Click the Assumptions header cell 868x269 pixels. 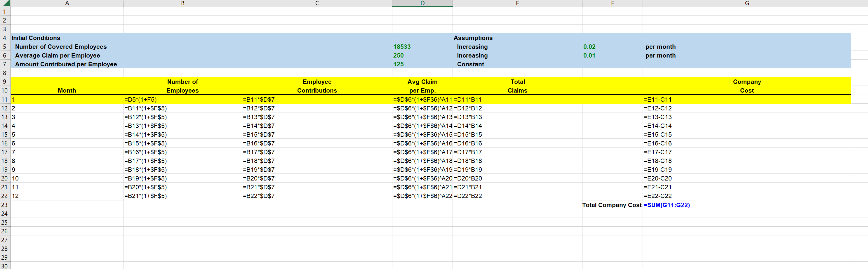click(x=474, y=38)
